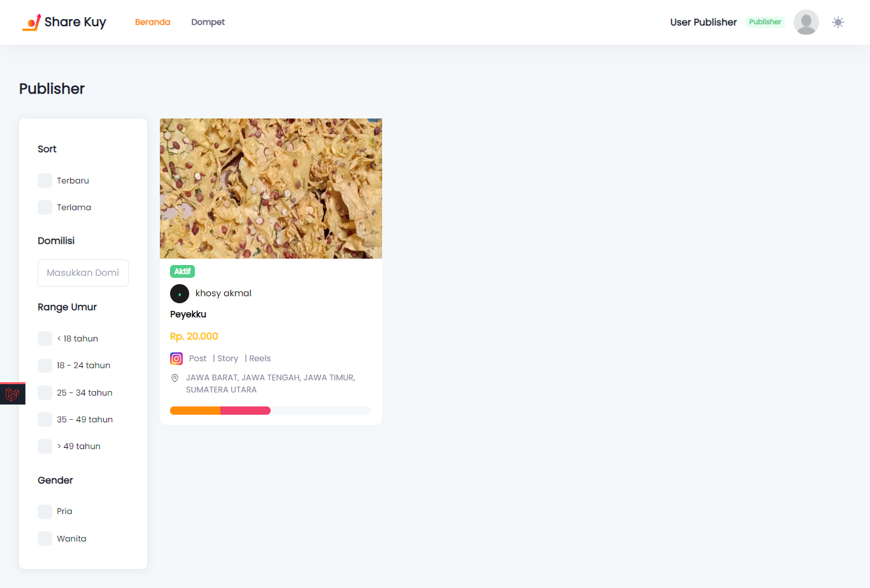Viewport: 870px width, 588px height.
Task: Open the Peyekku campaign title
Action: 189,314
